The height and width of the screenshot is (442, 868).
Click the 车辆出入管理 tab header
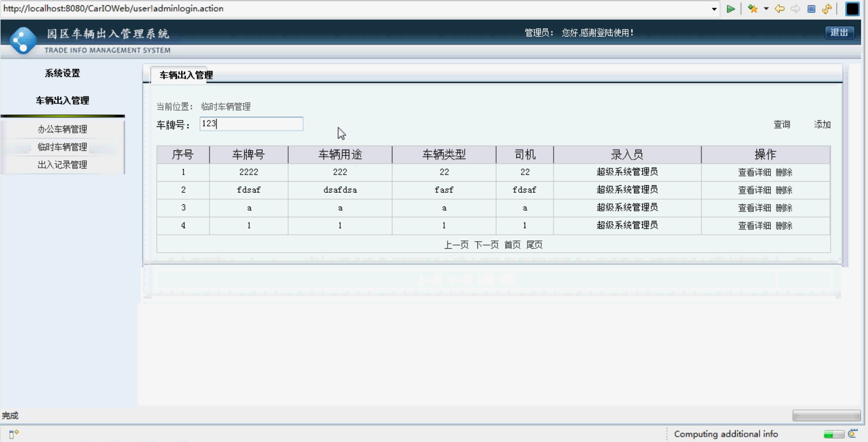pos(186,75)
